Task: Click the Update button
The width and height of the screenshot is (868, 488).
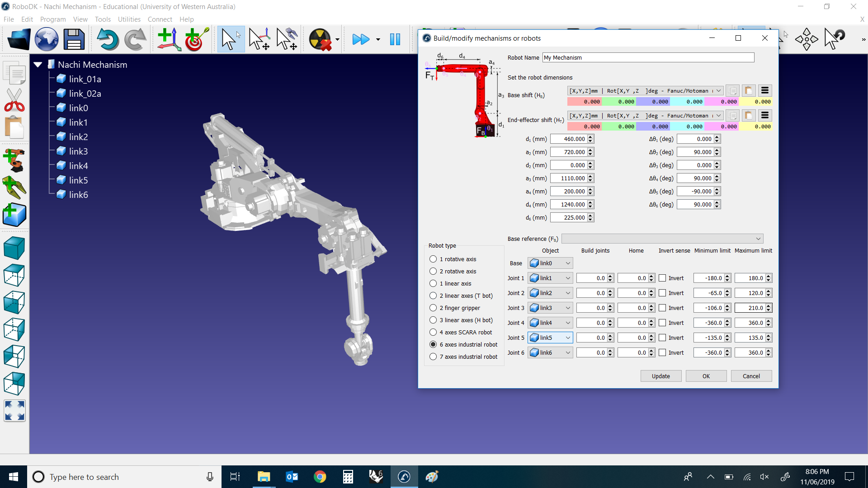Action: (660, 376)
